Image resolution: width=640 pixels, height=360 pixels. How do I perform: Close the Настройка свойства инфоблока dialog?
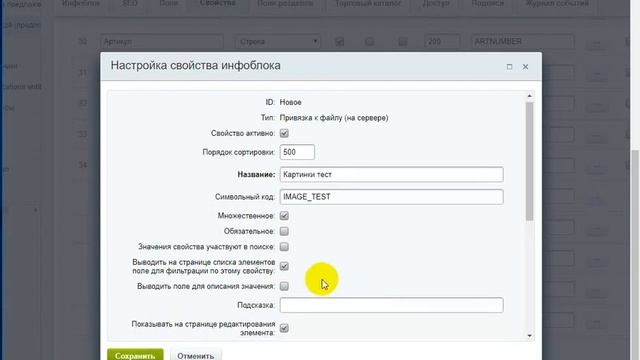(x=525, y=67)
